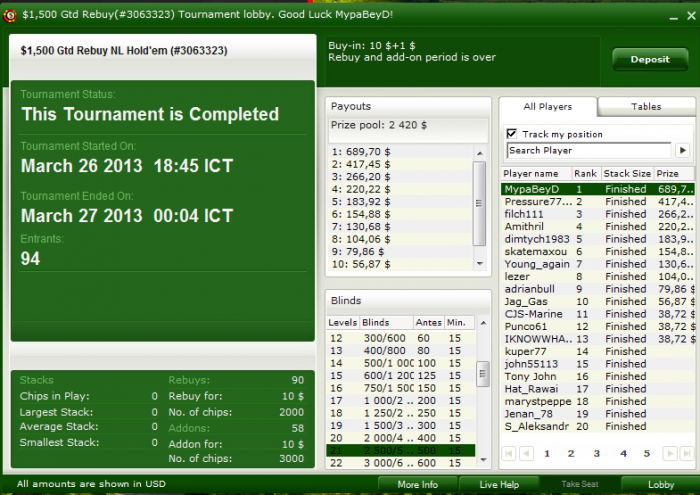The width and height of the screenshot is (700, 495).
Task: Minimize the tournament lobby window
Action: (x=674, y=17)
